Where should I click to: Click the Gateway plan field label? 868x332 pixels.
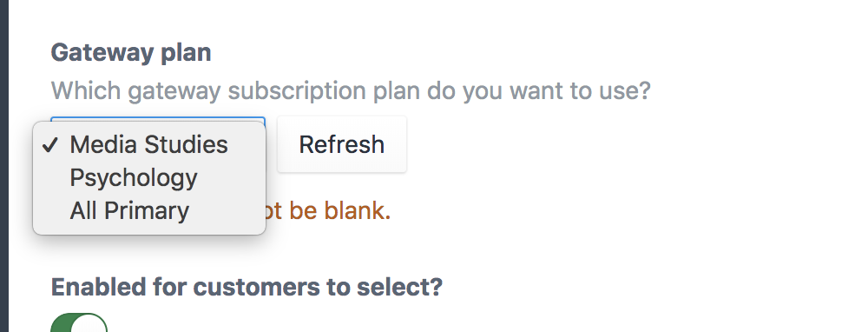[131, 53]
